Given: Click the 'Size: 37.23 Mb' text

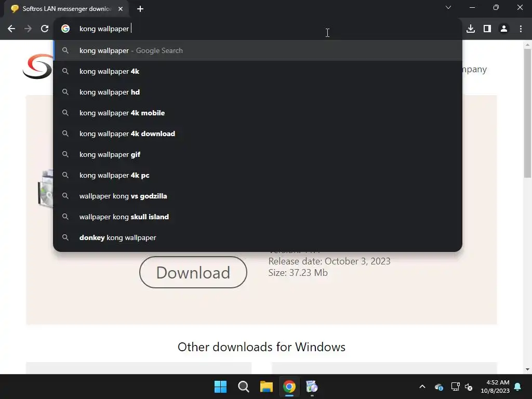Looking at the screenshot, I should (298, 273).
